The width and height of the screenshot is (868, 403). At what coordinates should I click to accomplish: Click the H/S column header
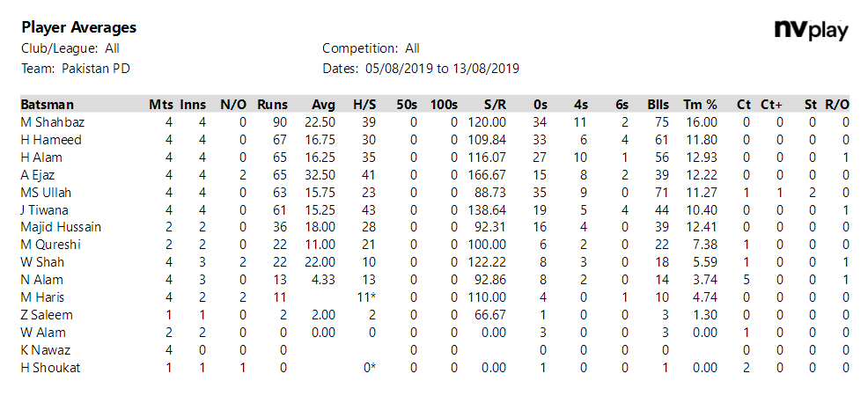click(364, 105)
